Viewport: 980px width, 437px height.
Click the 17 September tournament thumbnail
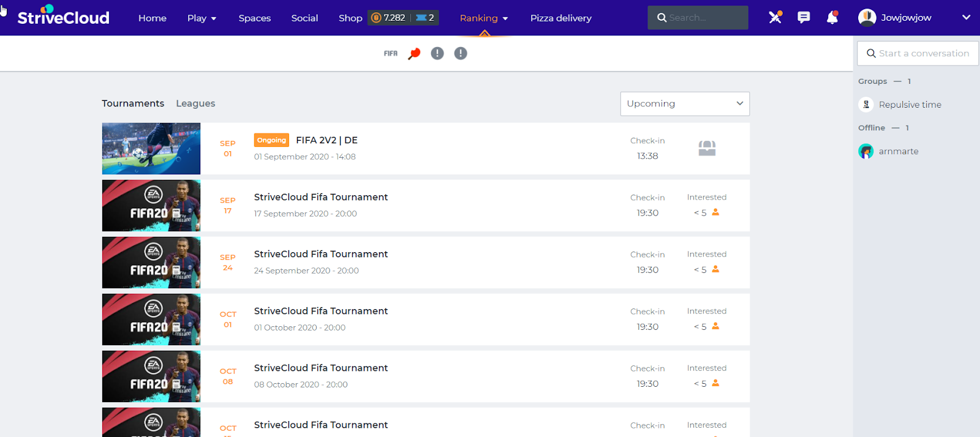pos(151,206)
